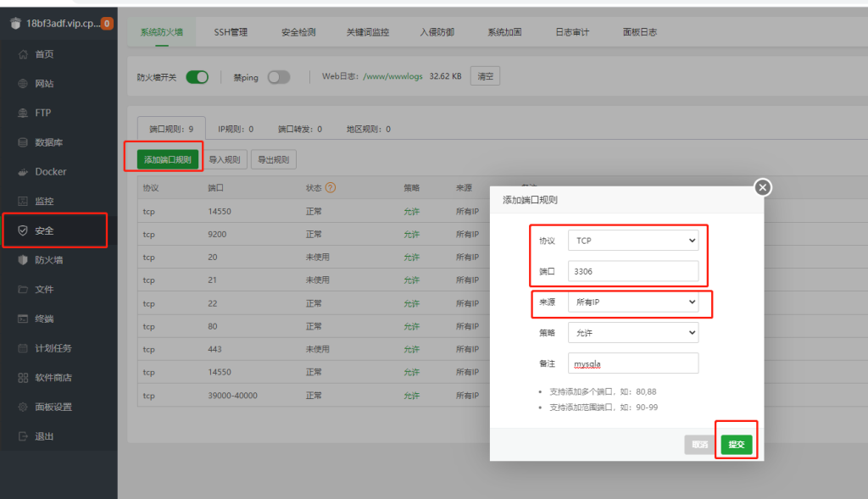Click the Home (首页) sidebar icon
The width and height of the screenshot is (868, 499).
[x=23, y=54]
